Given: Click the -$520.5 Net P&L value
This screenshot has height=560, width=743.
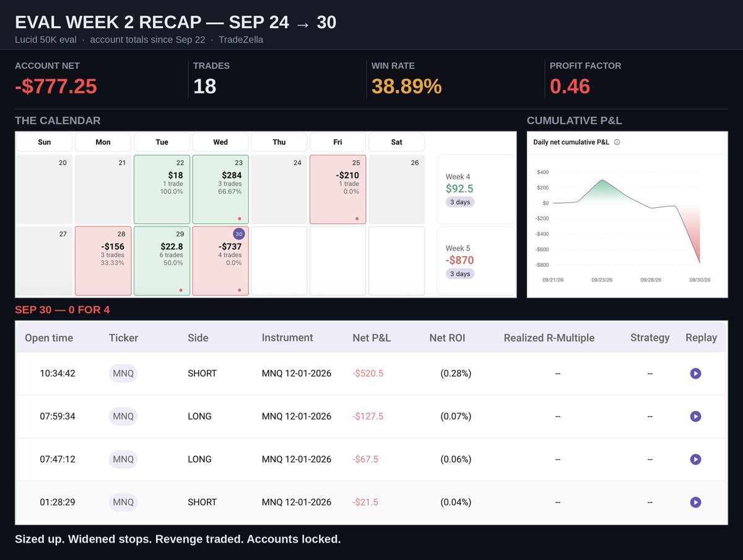Looking at the screenshot, I should tap(368, 374).
